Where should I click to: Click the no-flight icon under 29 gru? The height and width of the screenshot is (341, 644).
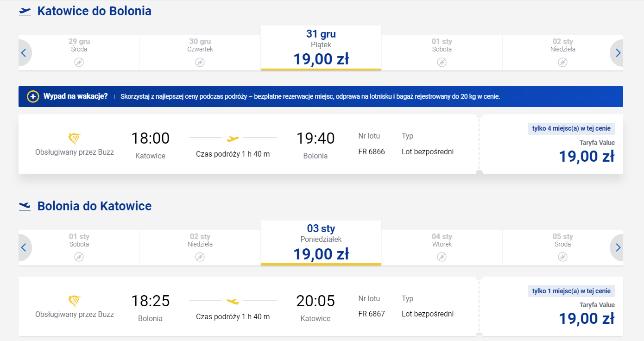(x=79, y=62)
